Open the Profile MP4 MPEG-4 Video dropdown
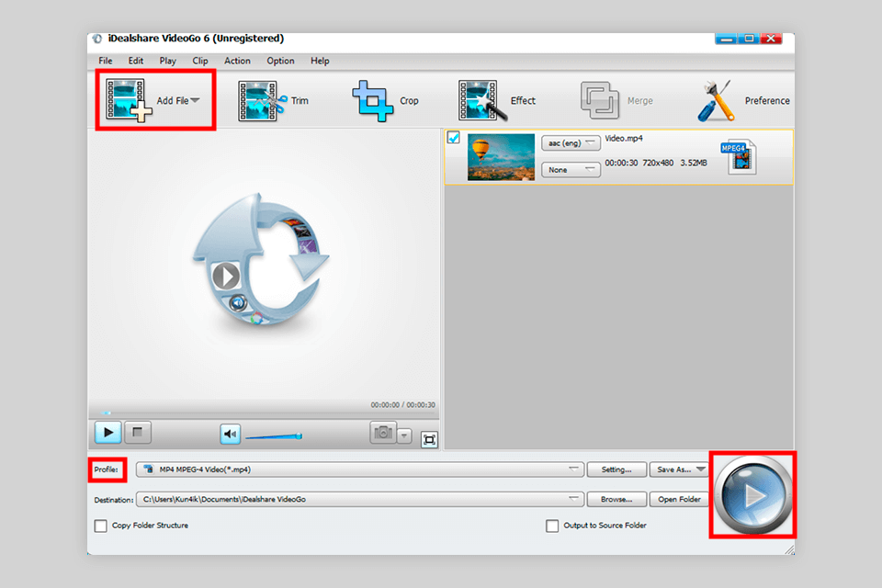This screenshot has height=588, width=882. tap(359, 469)
